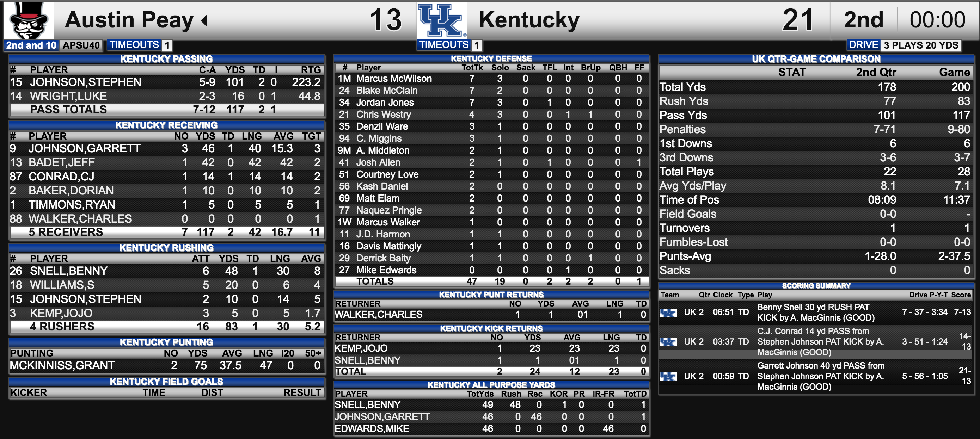
Task: Click the Total Yds stat row
Action: click(816, 87)
